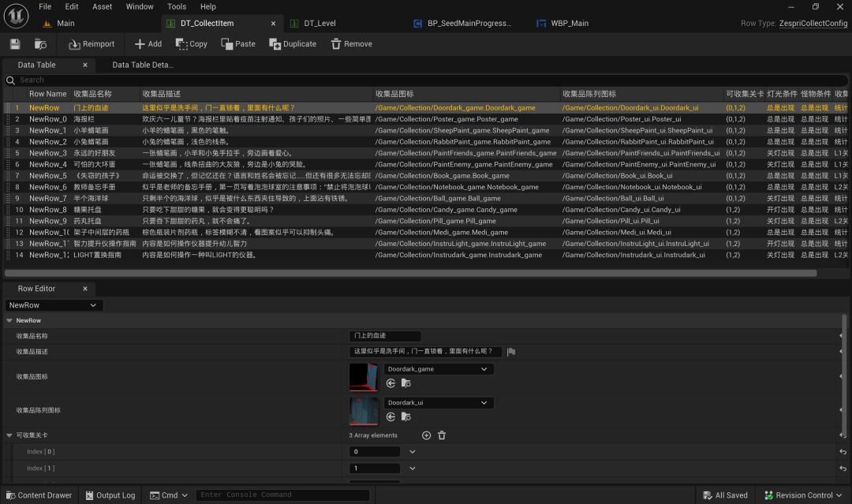
Task: Switch to the DT_Level tab
Action: click(x=319, y=24)
